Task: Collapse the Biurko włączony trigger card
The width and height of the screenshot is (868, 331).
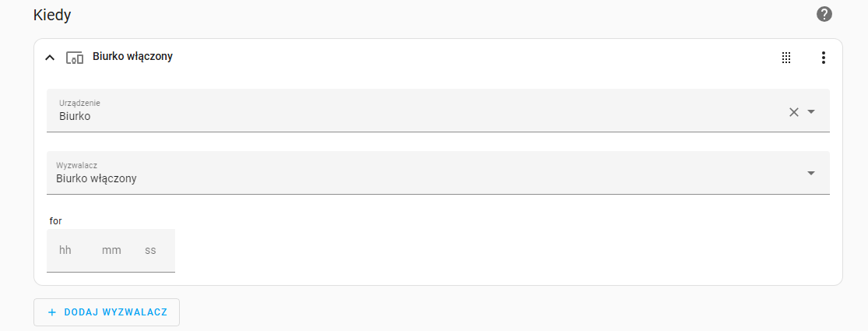Action: tap(50, 57)
